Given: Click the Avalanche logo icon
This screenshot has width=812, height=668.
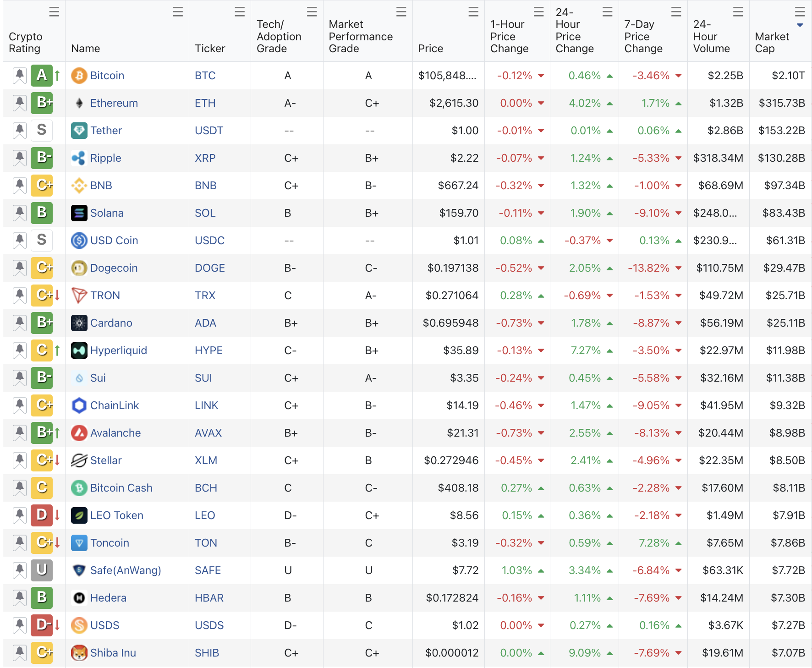Looking at the screenshot, I should (79, 433).
